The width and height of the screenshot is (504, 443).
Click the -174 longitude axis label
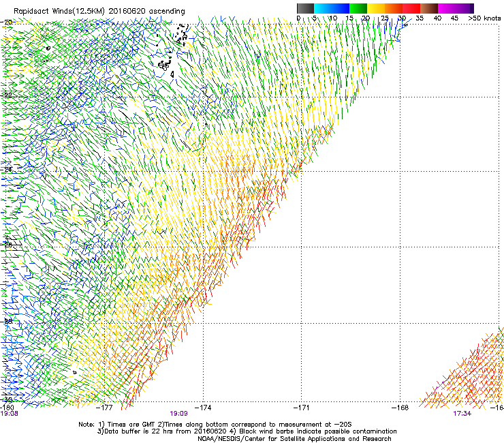tap(204, 408)
